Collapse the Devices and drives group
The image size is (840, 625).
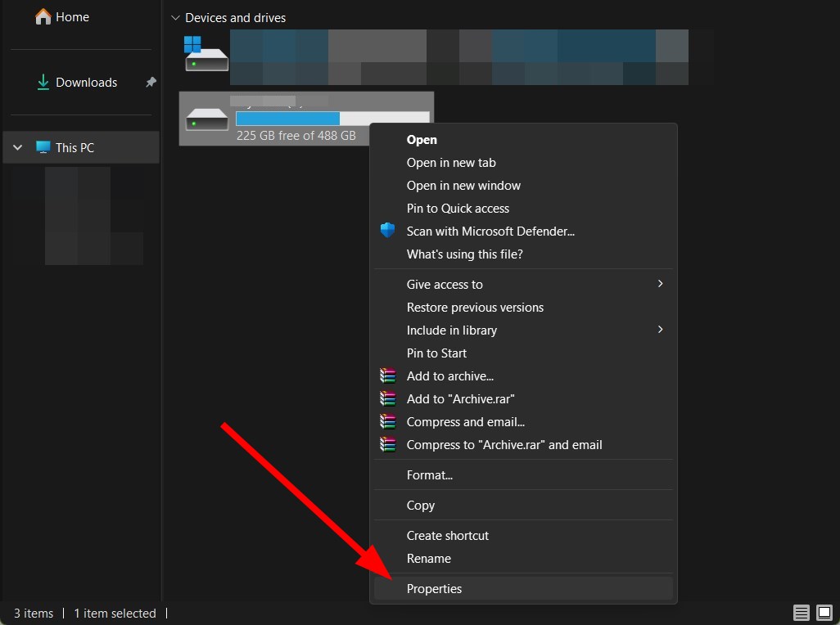click(x=174, y=17)
